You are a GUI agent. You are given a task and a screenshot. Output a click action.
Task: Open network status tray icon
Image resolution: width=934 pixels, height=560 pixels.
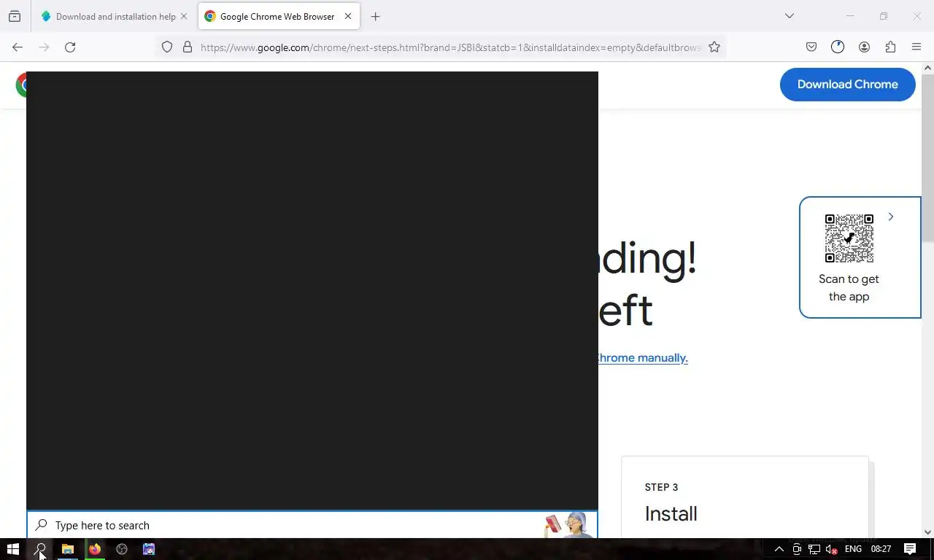pyautogui.click(x=814, y=549)
